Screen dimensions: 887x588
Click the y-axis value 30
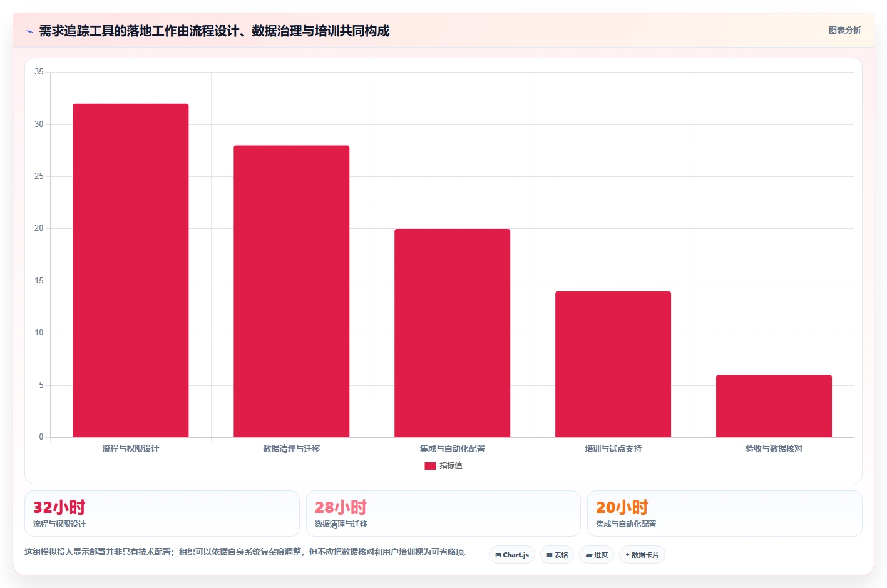(x=39, y=124)
